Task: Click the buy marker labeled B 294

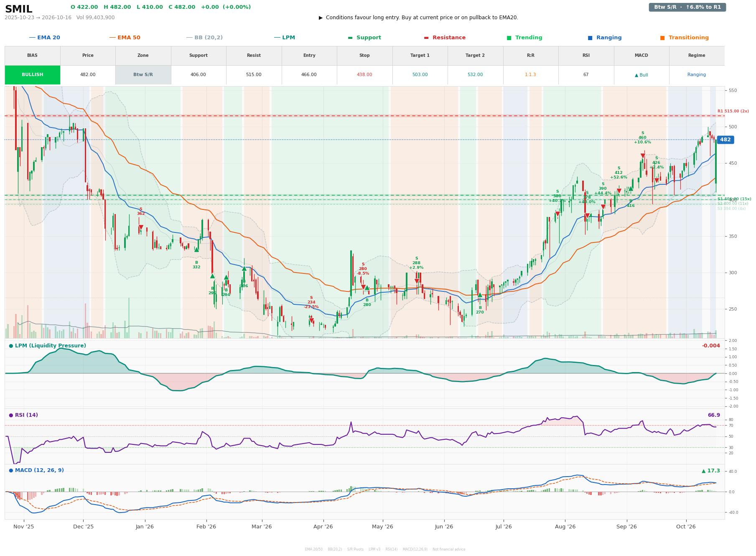Action: click(226, 277)
